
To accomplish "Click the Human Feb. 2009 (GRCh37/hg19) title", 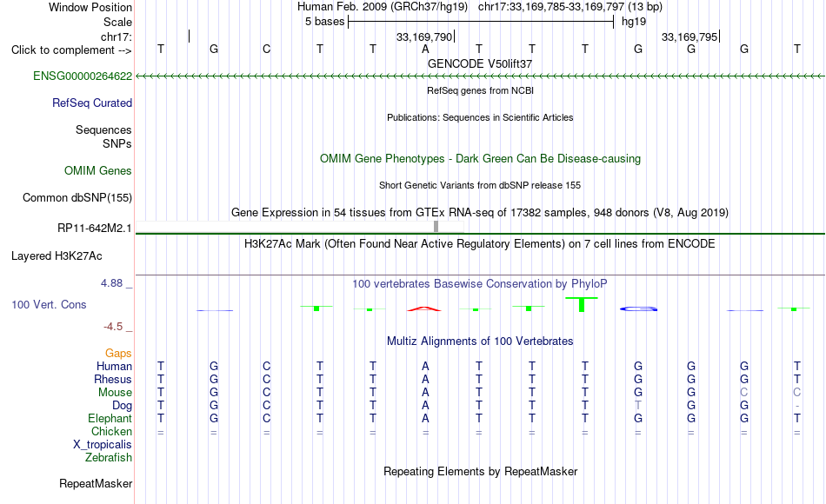I will pyautogui.click(x=382, y=7).
